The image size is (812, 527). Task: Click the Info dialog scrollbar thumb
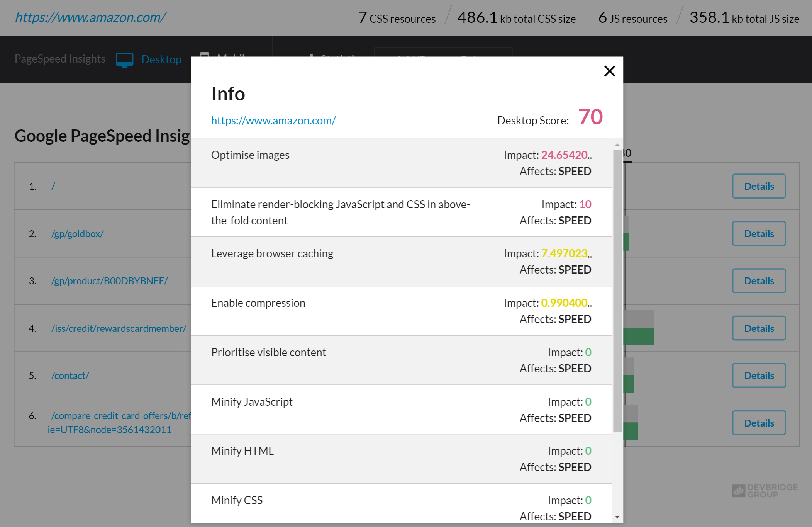617,291
